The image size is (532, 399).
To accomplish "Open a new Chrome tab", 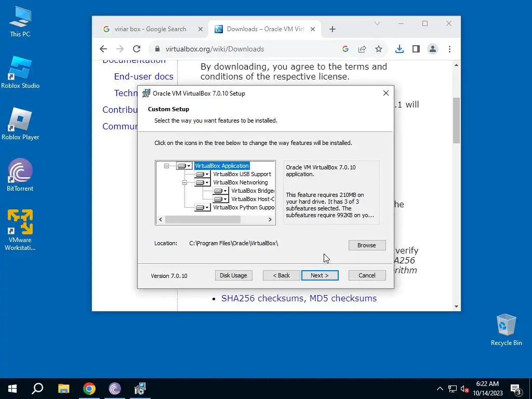I will [x=332, y=29].
